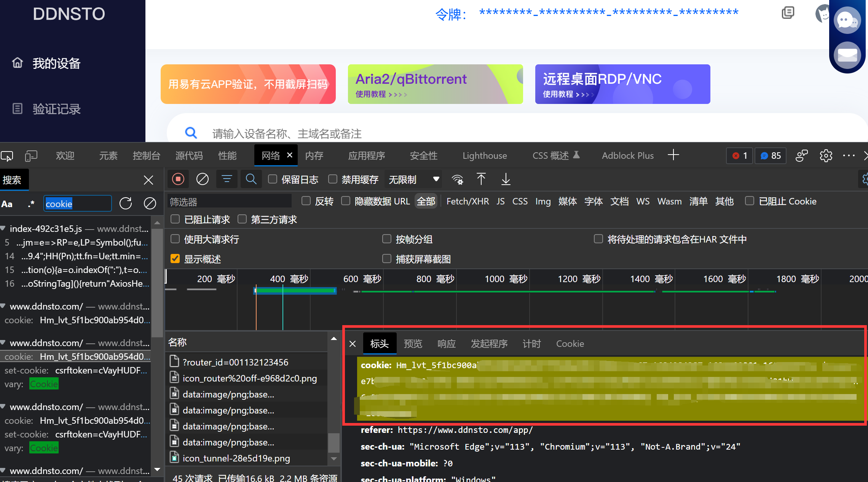Open network conditions wifi icon
Viewport: 868px width, 482px height.
[x=458, y=179]
